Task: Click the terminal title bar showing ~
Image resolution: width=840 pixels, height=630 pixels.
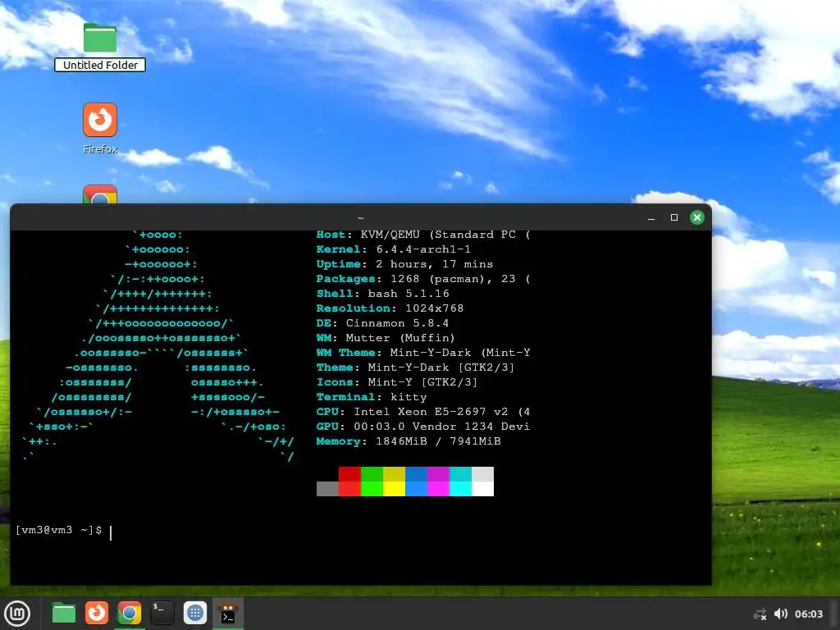Action: 361,217
